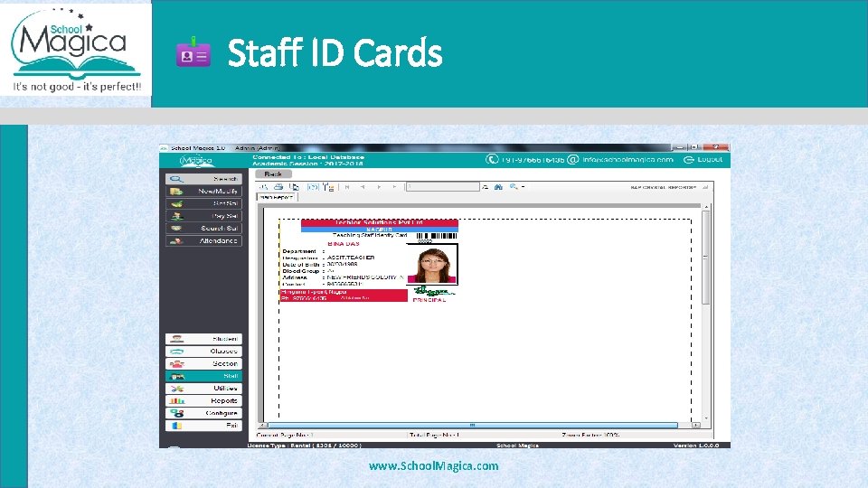Screen dimensions: 868x488
Task: Click the phone icon in header
Action: point(492,159)
